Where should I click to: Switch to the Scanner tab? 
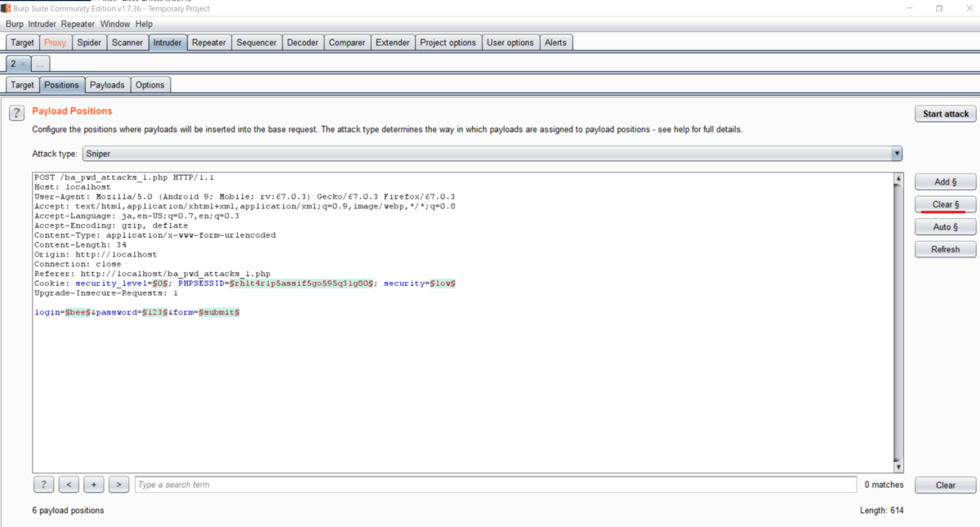click(x=127, y=42)
